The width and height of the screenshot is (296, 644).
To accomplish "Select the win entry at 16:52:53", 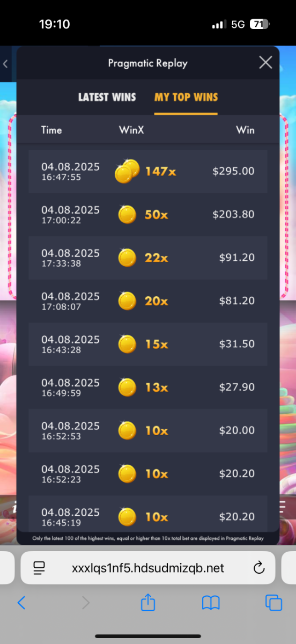I will 148,430.
